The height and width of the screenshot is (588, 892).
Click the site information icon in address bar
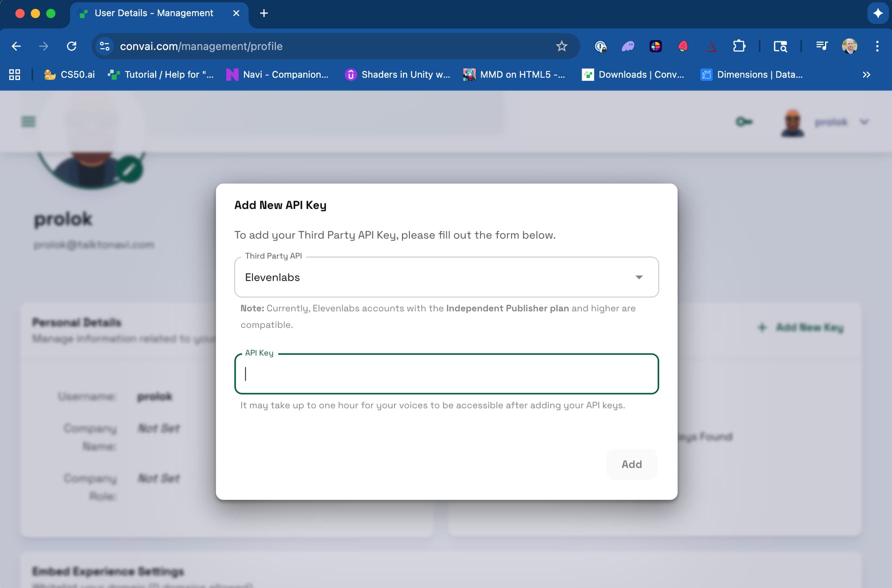click(x=105, y=46)
